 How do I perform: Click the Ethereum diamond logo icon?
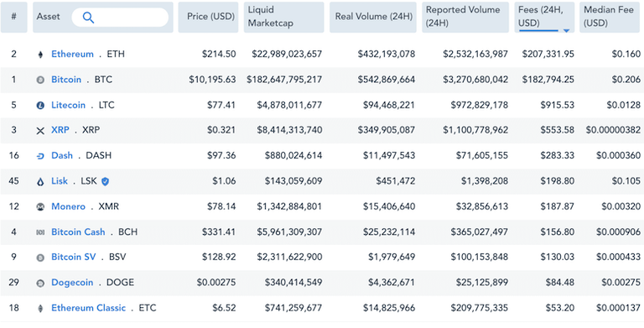click(x=40, y=55)
